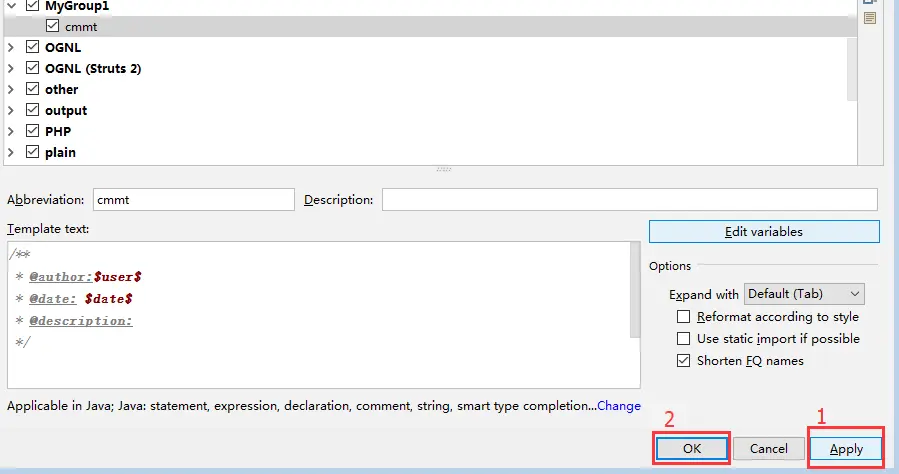Screen dimensions: 899x474
Task: Select the plain group label
Action: coord(60,152)
